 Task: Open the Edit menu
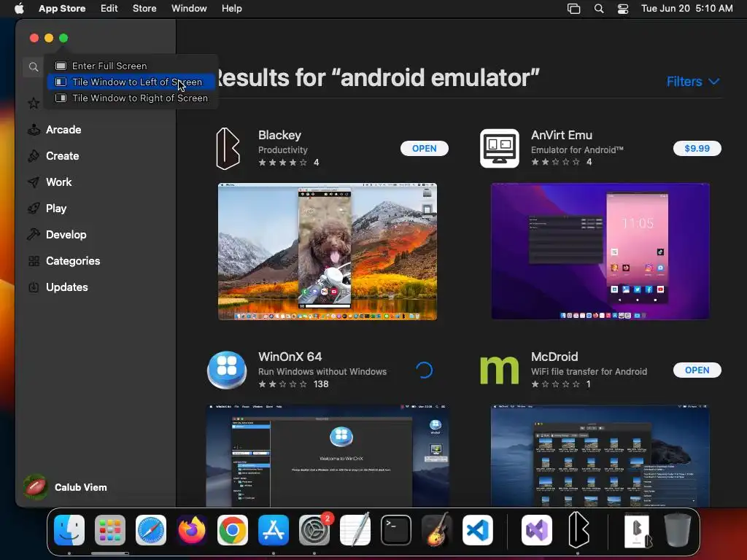coord(109,9)
